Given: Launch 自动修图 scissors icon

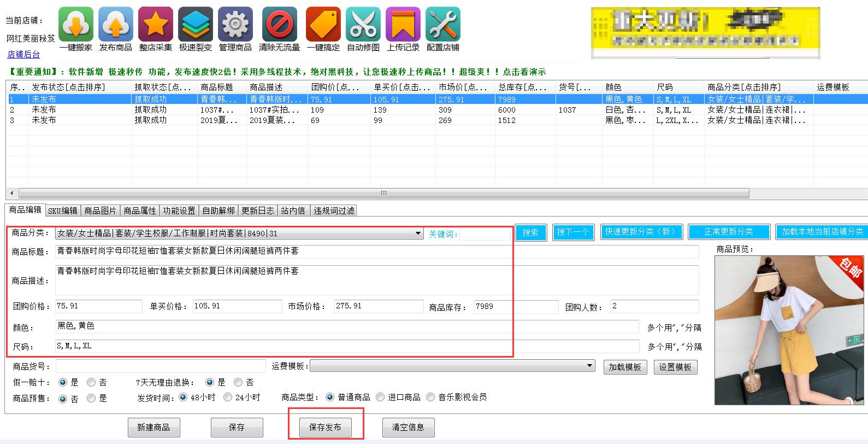Looking at the screenshot, I should tap(363, 24).
